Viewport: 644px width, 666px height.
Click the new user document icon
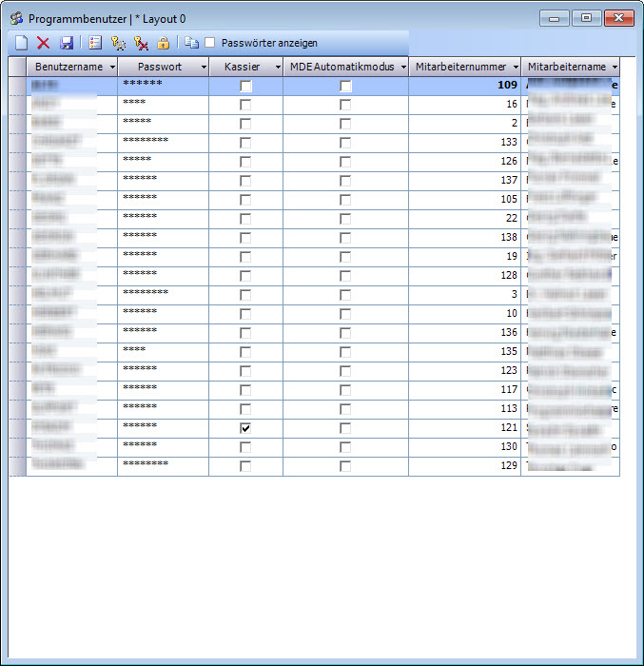point(21,43)
